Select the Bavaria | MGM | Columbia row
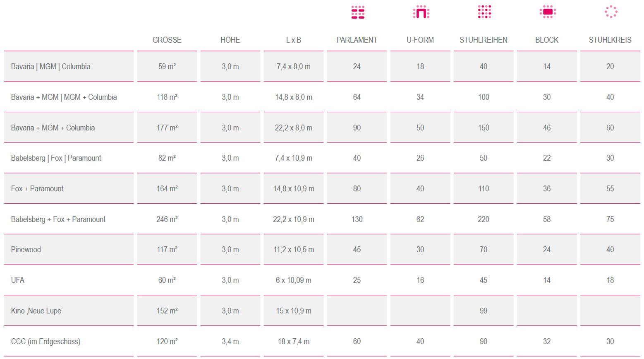This screenshot has height=359, width=644. [x=322, y=66]
